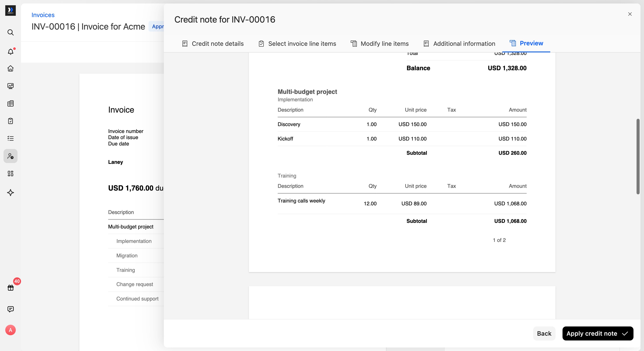Click the approval status badge beside invoice title

pos(156,27)
